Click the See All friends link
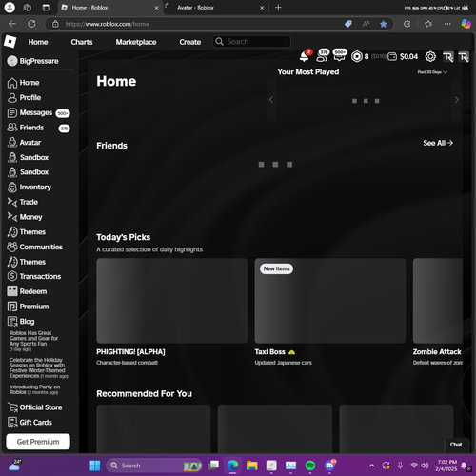The width and height of the screenshot is (476, 476). [x=438, y=143]
